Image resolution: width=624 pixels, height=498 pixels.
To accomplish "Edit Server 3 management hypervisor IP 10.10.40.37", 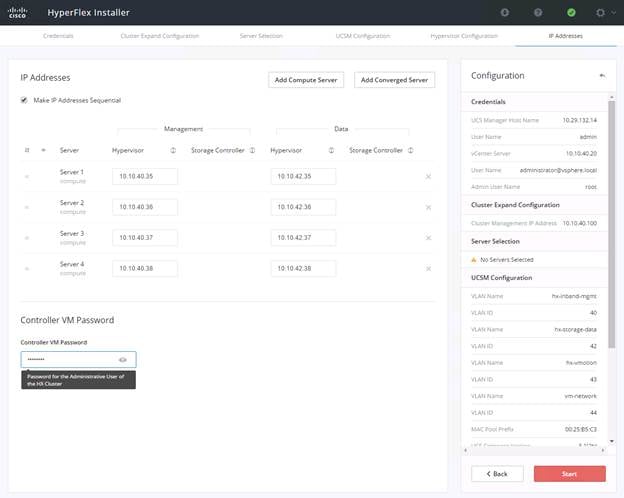I will [x=145, y=238].
